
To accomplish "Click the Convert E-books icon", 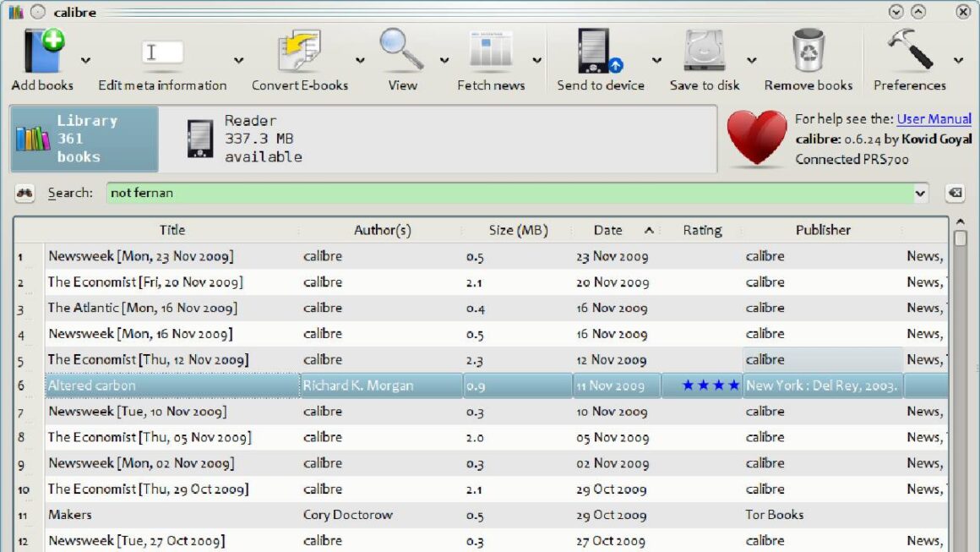I will coord(299,51).
